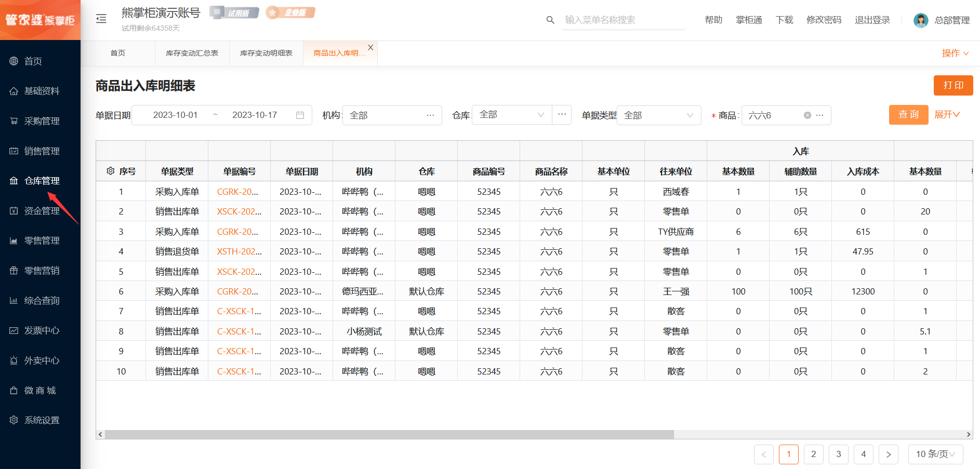This screenshot has height=469, width=980.
Task: Open the calendar icon in the date range
Action: point(300,115)
